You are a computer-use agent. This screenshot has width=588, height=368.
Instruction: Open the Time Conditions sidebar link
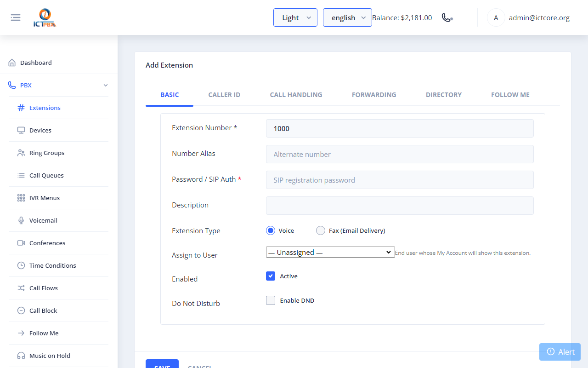59,265
